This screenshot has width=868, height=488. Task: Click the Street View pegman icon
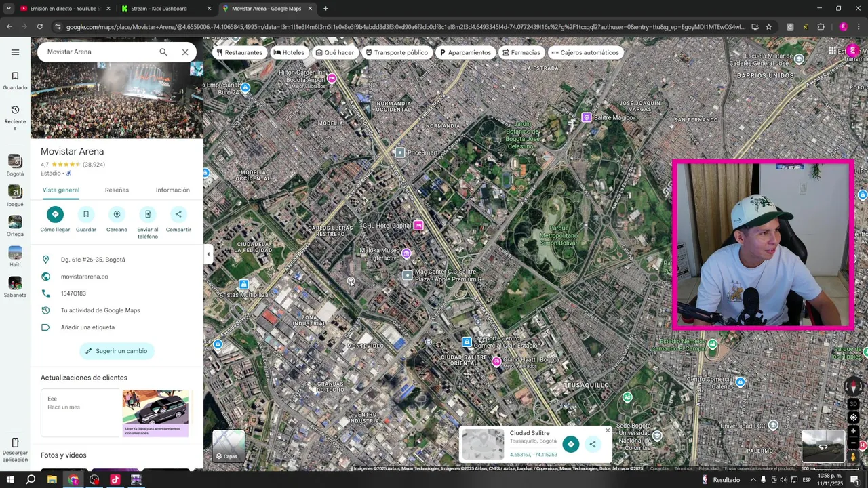(853, 457)
